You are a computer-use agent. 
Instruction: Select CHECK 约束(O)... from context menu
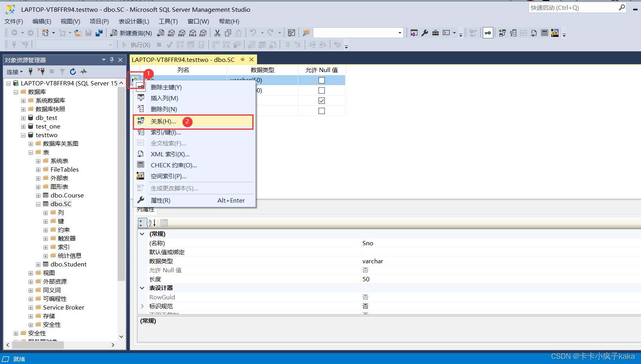[x=194, y=165]
